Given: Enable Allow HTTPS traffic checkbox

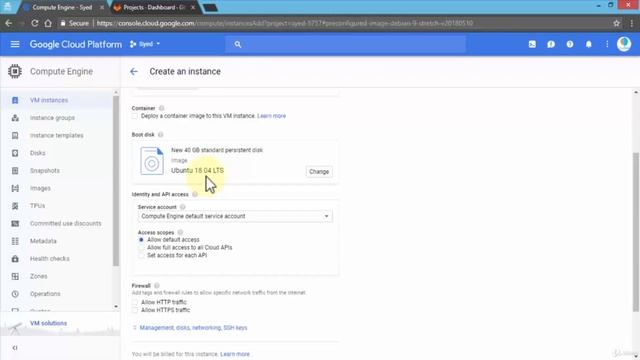Looking at the screenshot, I should tap(135, 310).
